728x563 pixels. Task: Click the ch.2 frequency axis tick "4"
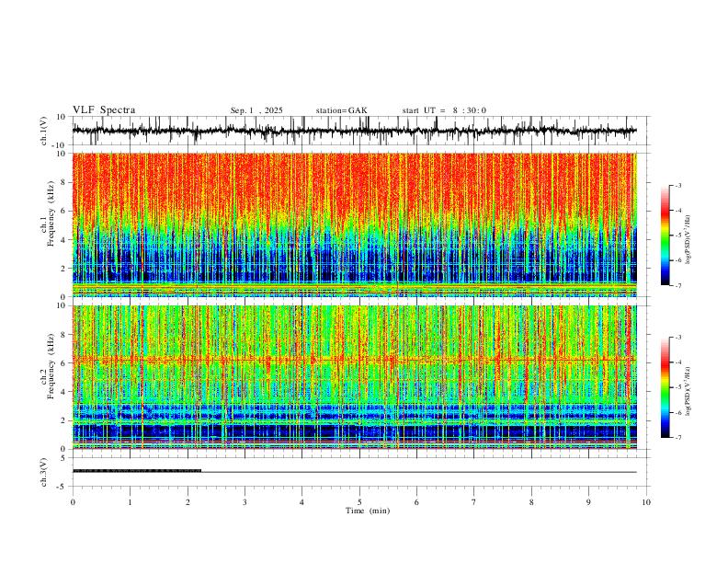(x=64, y=392)
